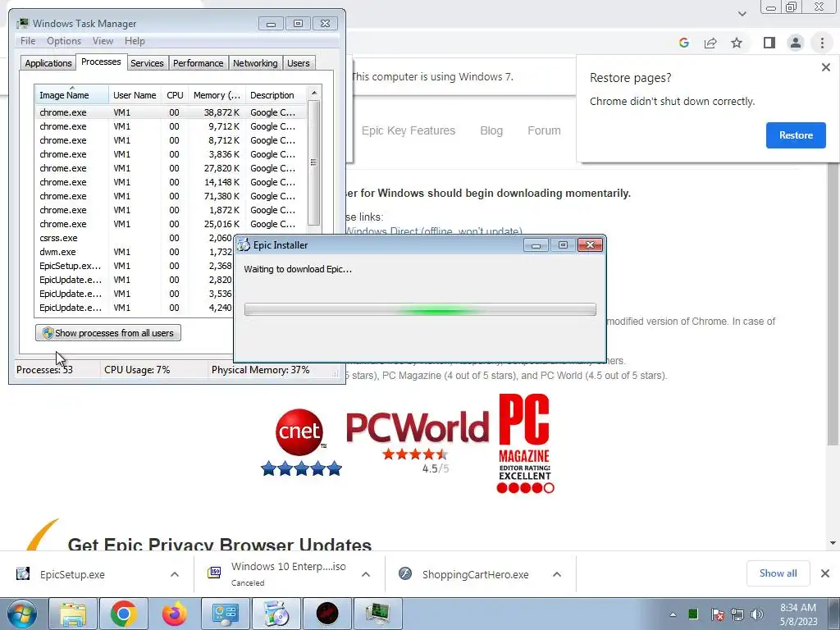Show hidden system tray icons
Screen dimensions: 840x630
[x=673, y=614]
